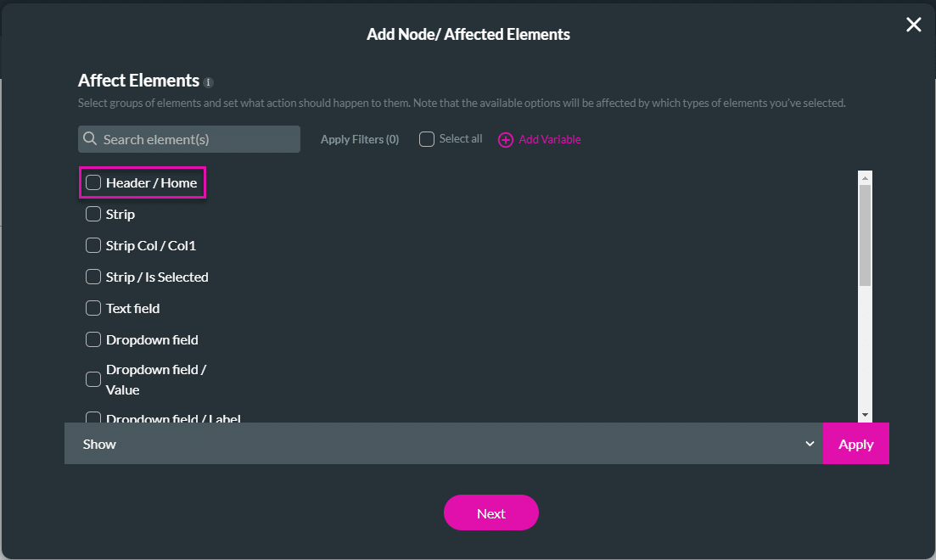The width and height of the screenshot is (936, 560).
Task: Check the Header / Home checkbox
Action: [93, 182]
